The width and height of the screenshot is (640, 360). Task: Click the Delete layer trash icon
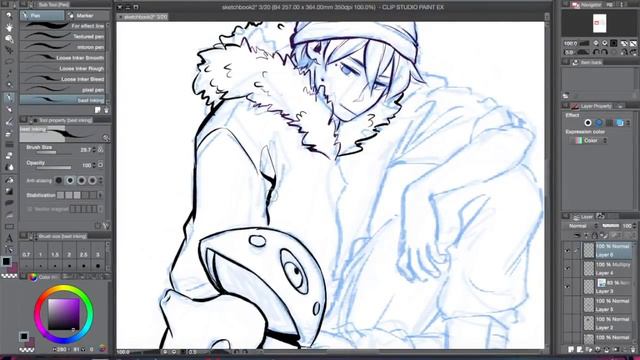(633, 349)
